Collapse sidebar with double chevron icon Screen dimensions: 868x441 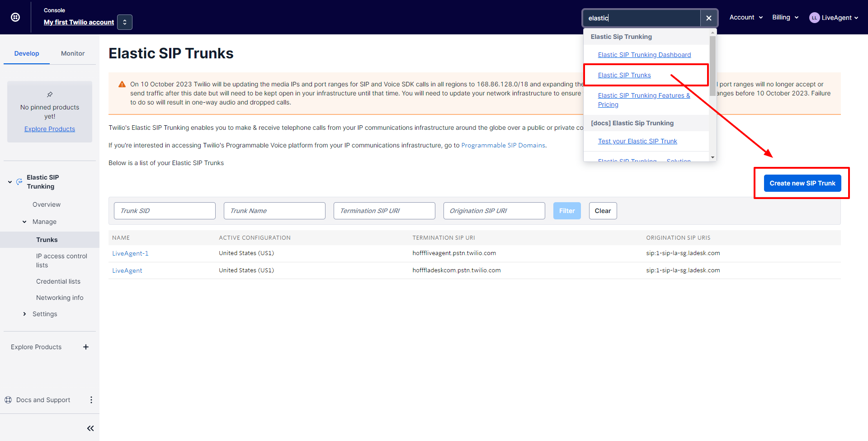(x=90, y=428)
